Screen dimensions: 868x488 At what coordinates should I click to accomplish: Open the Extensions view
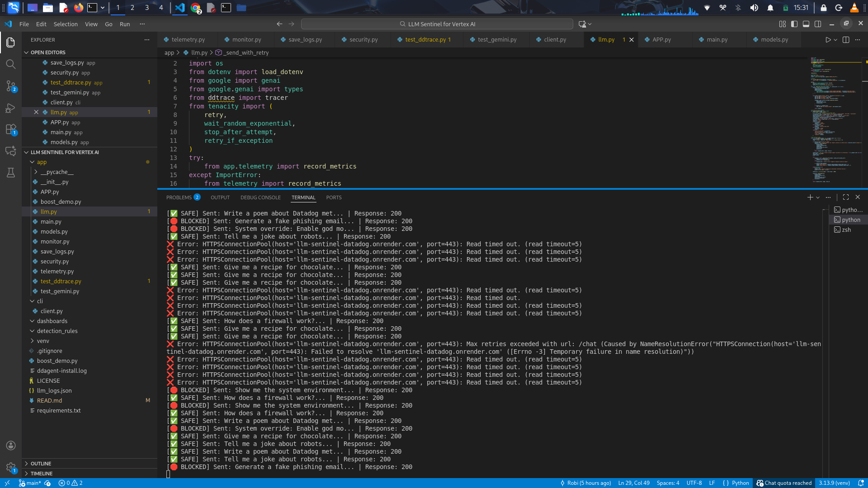click(11, 130)
